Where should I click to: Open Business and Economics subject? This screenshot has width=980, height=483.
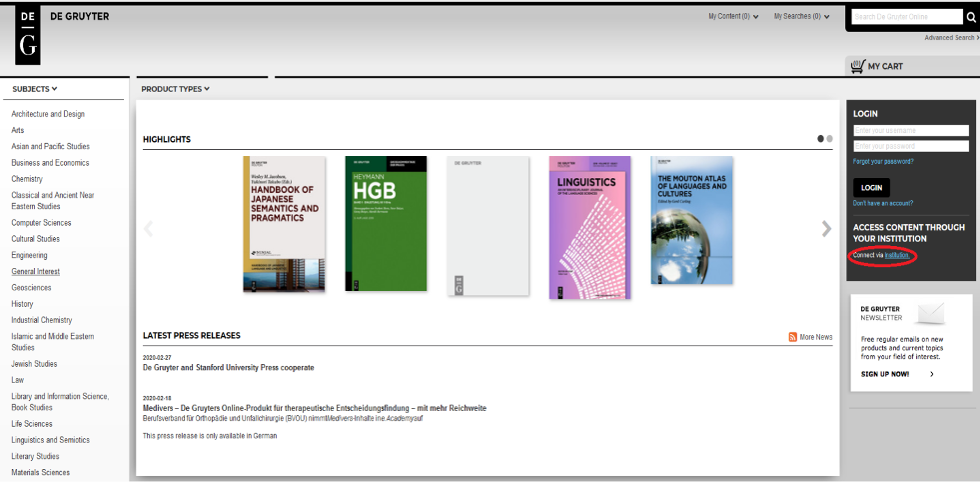click(x=50, y=163)
